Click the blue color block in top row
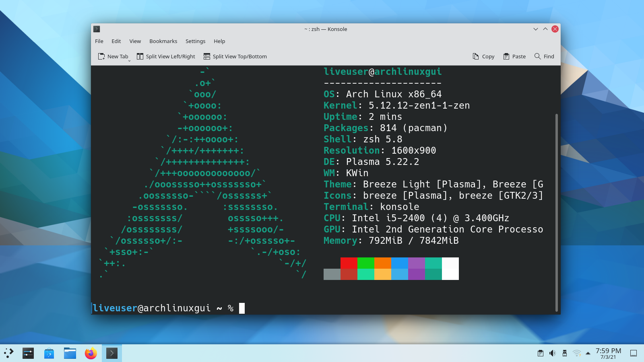Viewport: 644px width, 362px height. point(400,263)
